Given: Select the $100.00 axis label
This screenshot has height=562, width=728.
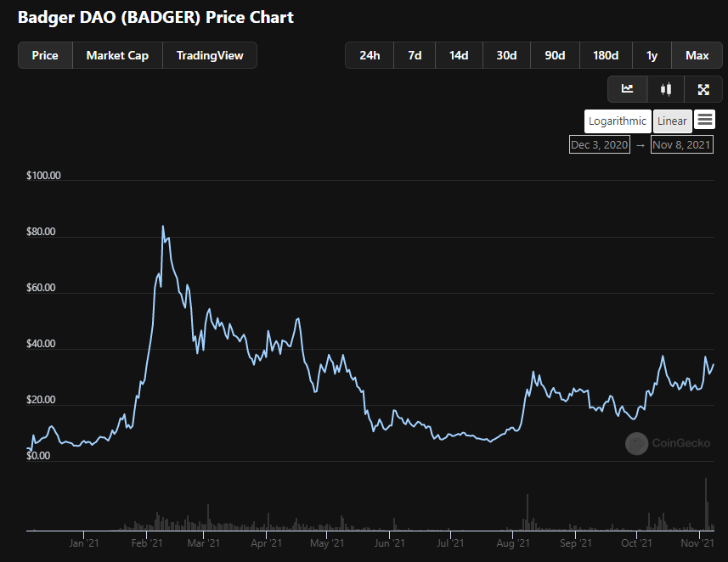Looking at the screenshot, I should (x=43, y=176).
